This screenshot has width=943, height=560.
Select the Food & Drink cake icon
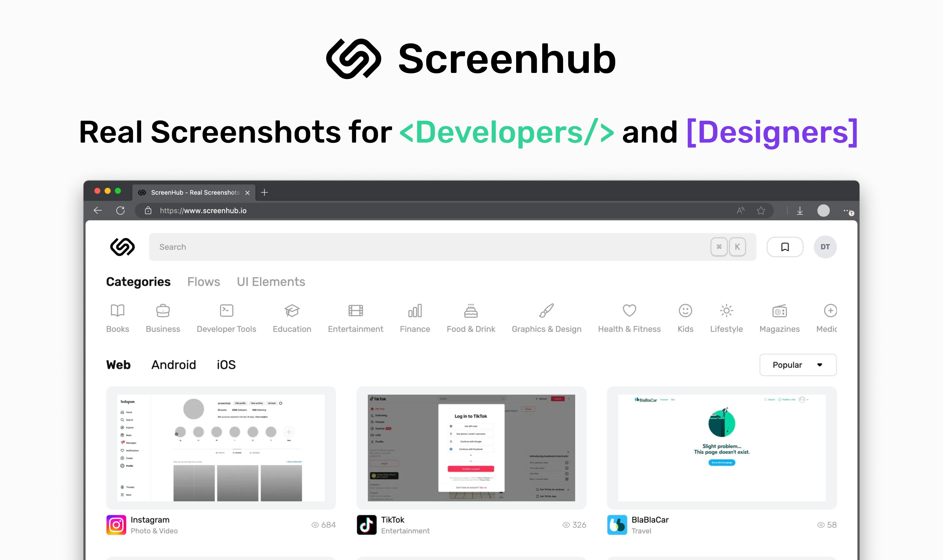[x=471, y=311]
